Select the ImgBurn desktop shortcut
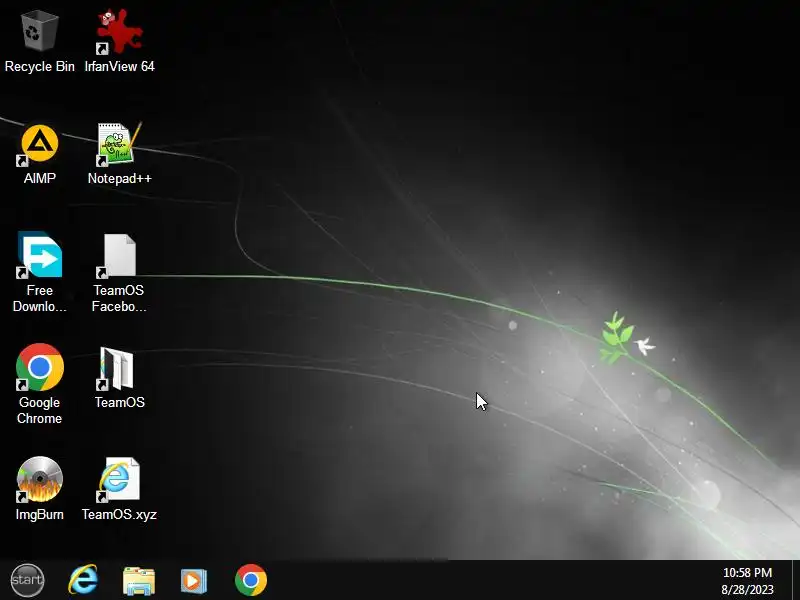The width and height of the screenshot is (800, 600). (x=39, y=489)
